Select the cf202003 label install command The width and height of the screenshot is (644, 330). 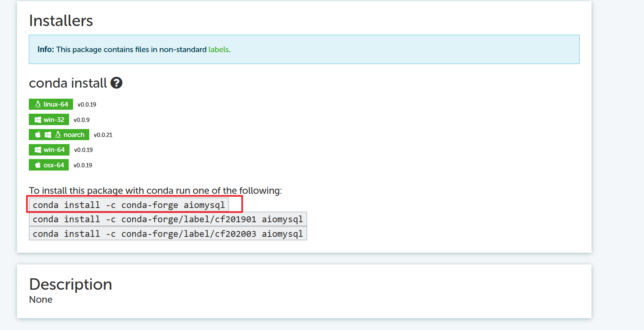point(168,234)
